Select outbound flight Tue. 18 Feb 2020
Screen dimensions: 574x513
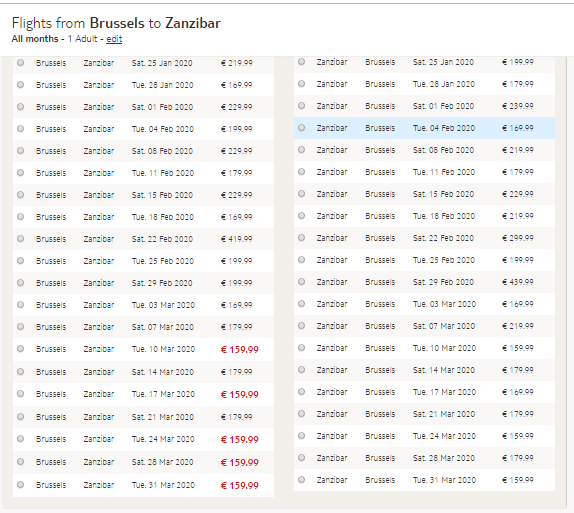pyautogui.click(x=20, y=217)
